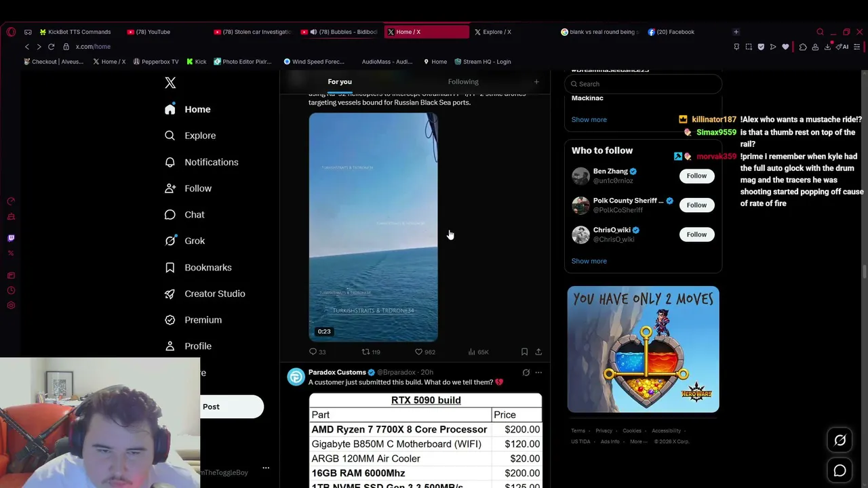868x488 pixels.
Task: Open Kick bookmark in bookmarks bar
Action: pyautogui.click(x=196, y=62)
